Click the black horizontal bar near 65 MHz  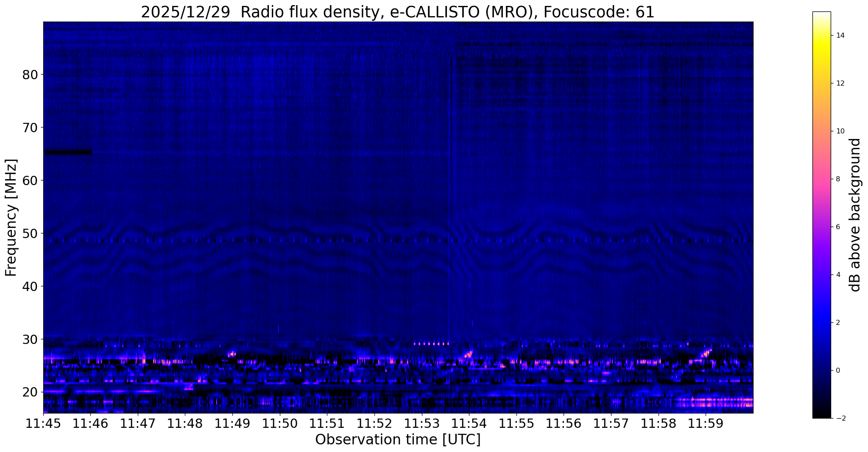point(68,153)
